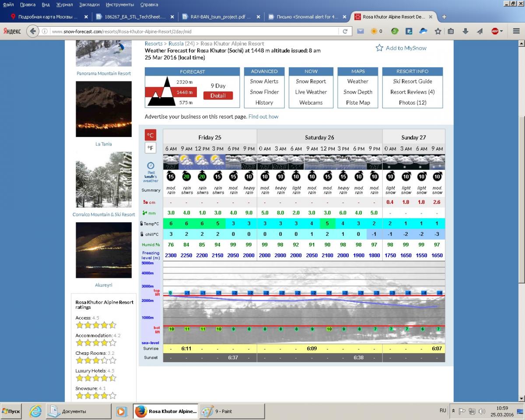Screen dimensions: 525x420
Task: Open the Past week's weather clock icon
Action: tap(150, 166)
